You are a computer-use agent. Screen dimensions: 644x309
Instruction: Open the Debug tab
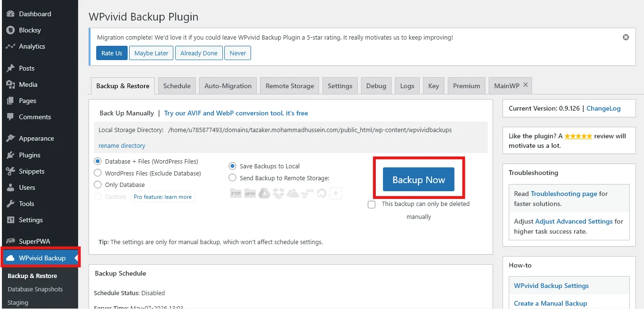pyautogui.click(x=376, y=86)
